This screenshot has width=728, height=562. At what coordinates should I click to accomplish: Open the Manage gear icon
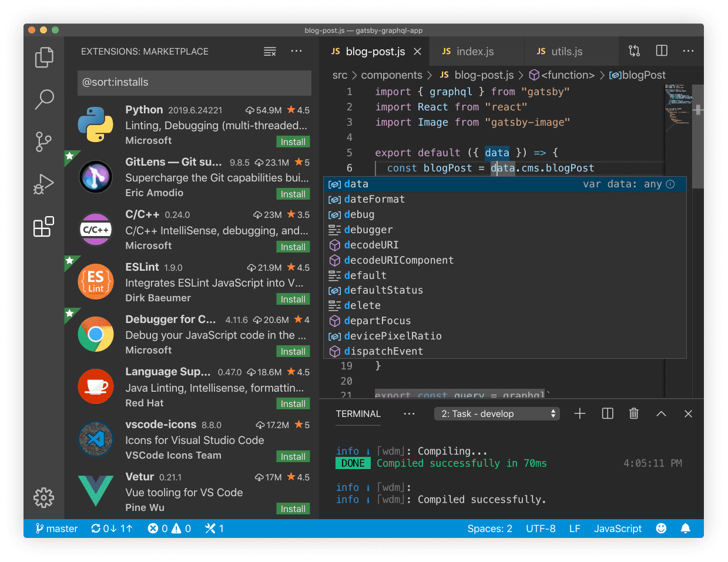coord(44,497)
